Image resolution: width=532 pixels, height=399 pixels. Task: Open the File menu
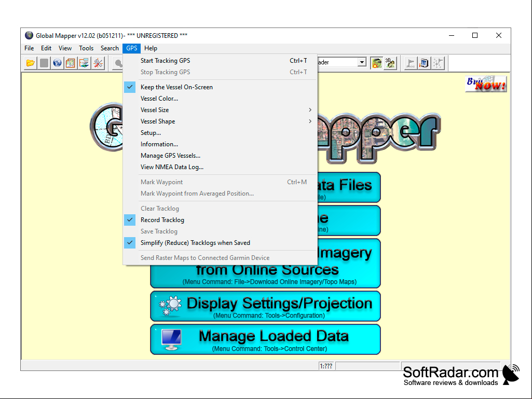pos(29,48)
